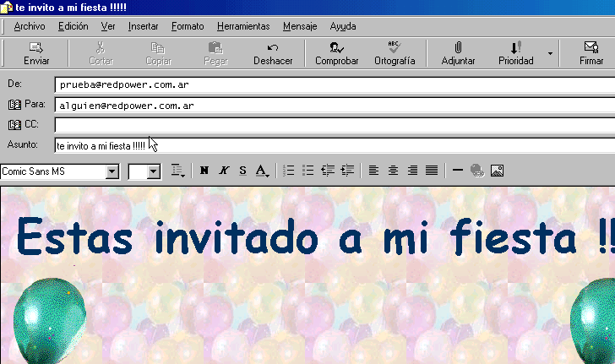Open address book via Para icon
This screenshot has width=615, height=364.
(x=14, y=105)
